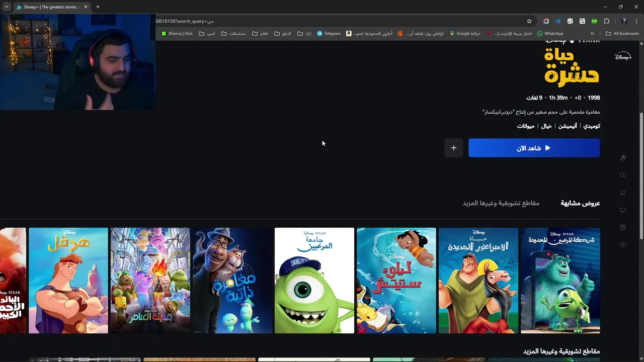Viewport: 644px width, 362px height.
Task: Open the Chrome three-dot menu
Action: click(636, 21)
